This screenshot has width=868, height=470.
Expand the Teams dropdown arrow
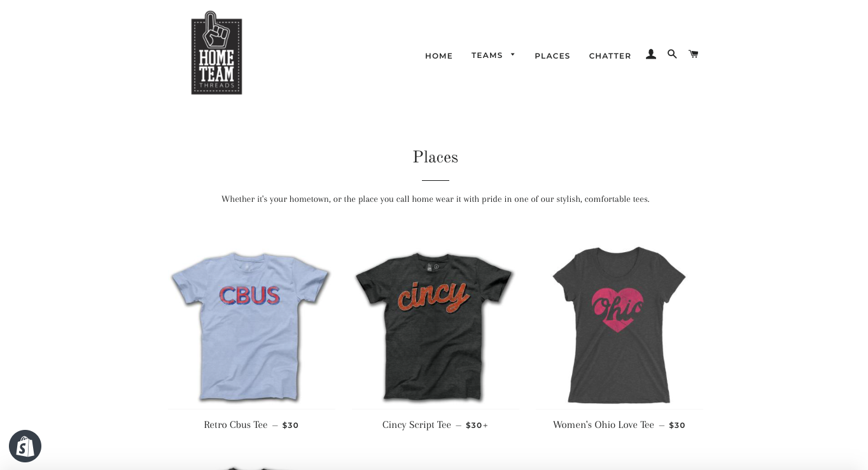[x=513, y=55]
